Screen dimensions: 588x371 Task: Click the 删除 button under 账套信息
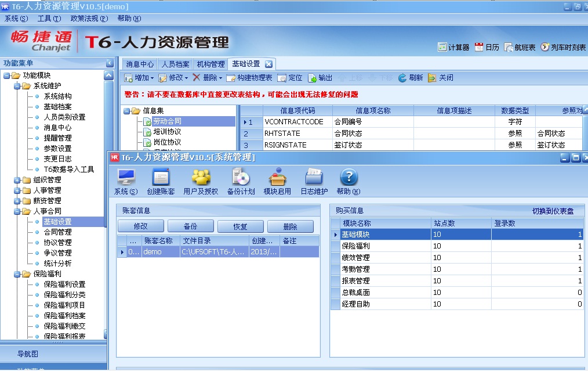point(291,226)
